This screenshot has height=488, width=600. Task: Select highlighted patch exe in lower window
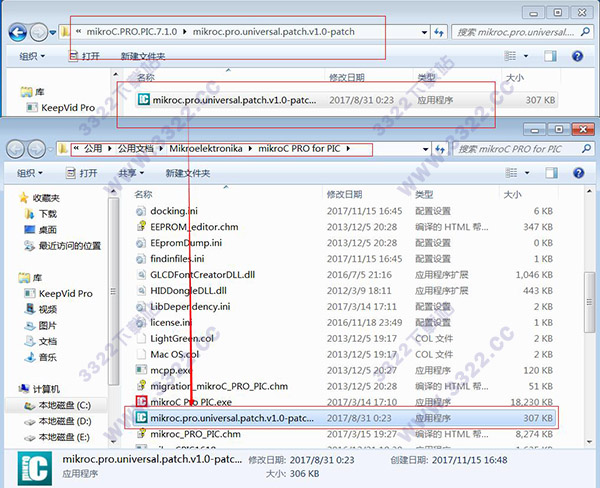[x=344, y=418]
